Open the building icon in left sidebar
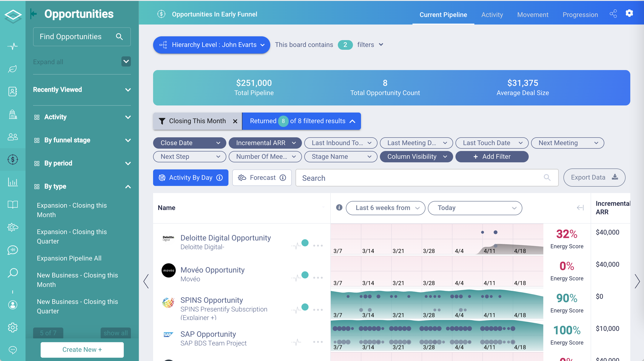The height and width of the screenshot is (361, 644). (13, 114)
